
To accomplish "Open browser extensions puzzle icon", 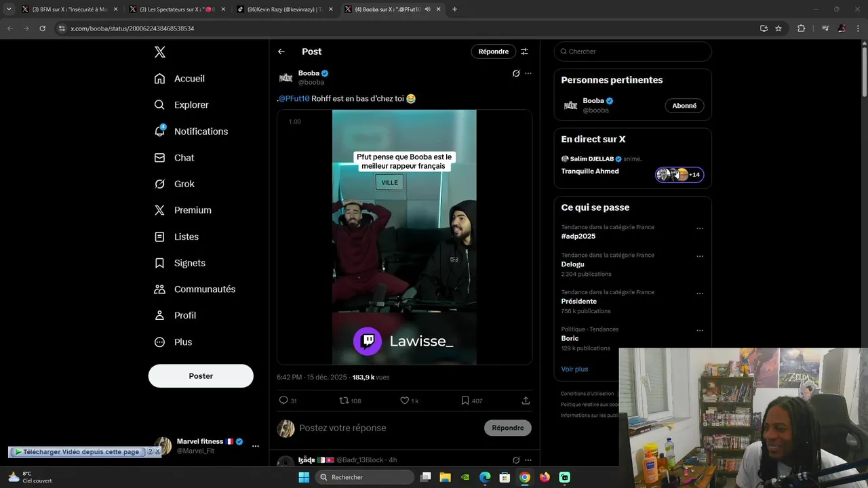I will point(802,28).
